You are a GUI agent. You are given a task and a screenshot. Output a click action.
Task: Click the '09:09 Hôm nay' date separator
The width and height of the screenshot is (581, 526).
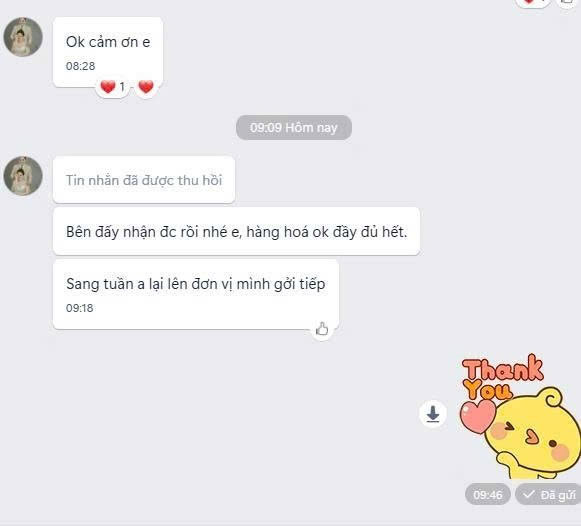pos(294,127)
